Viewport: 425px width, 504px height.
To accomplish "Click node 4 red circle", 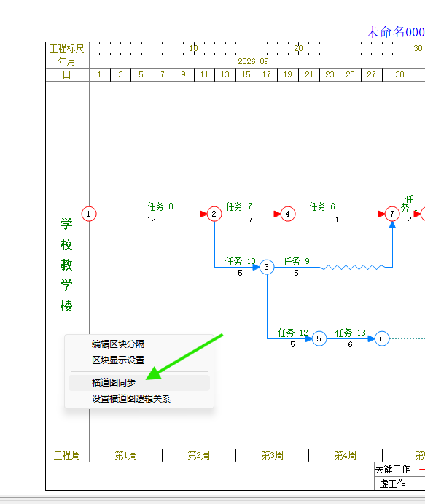I will point(287,214).
